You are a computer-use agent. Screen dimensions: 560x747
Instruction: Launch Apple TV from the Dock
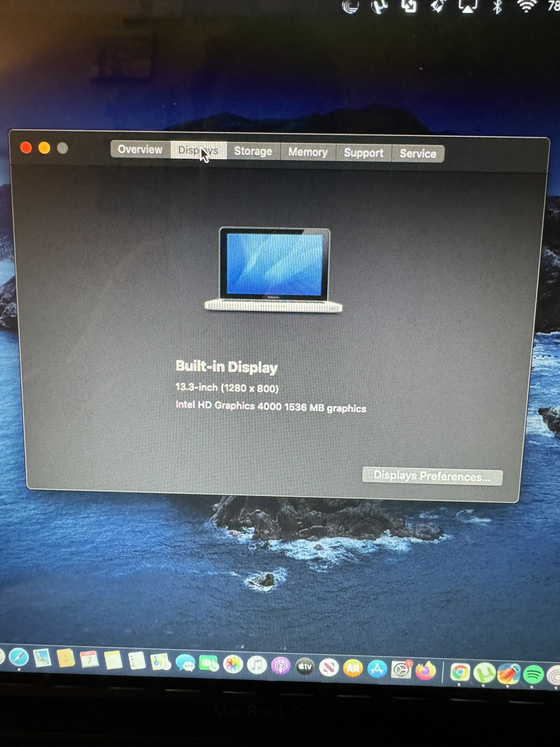[x=305, y=667]
